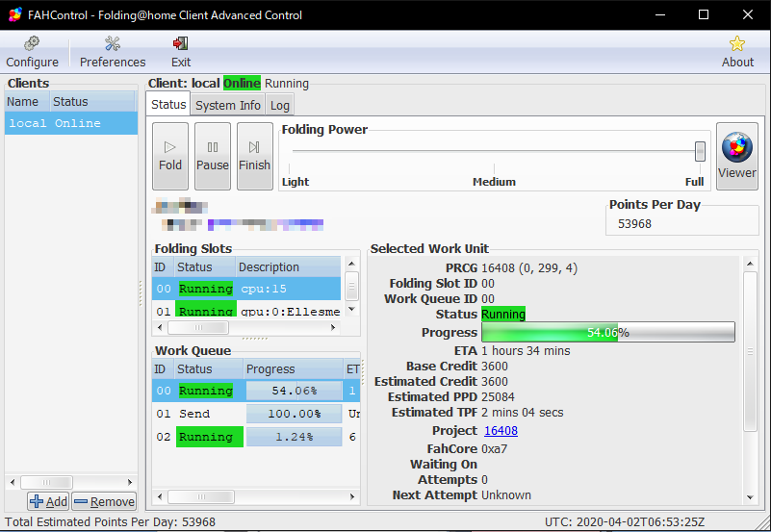Click Folding Slots Description column header
The width and height of the screenshot is (771, 532).
coord(288,267)
